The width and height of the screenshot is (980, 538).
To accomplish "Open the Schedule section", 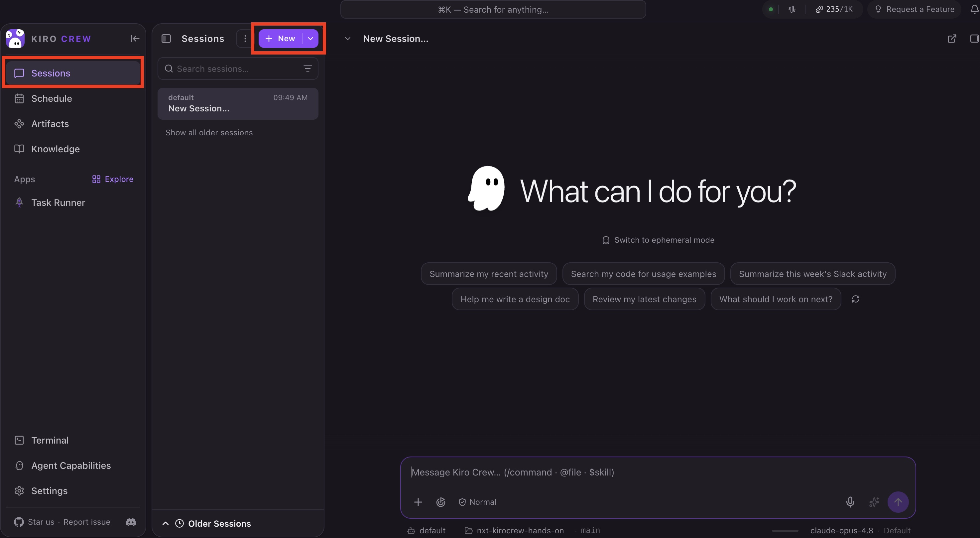I will (x=73, y=98).
